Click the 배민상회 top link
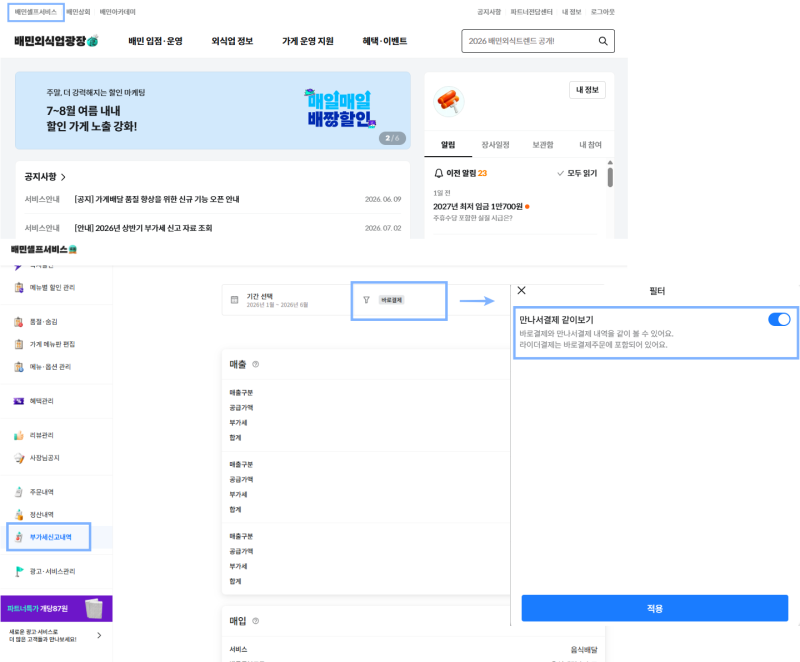This screenshot has width=800, height=662. click(x=78, y=12)
